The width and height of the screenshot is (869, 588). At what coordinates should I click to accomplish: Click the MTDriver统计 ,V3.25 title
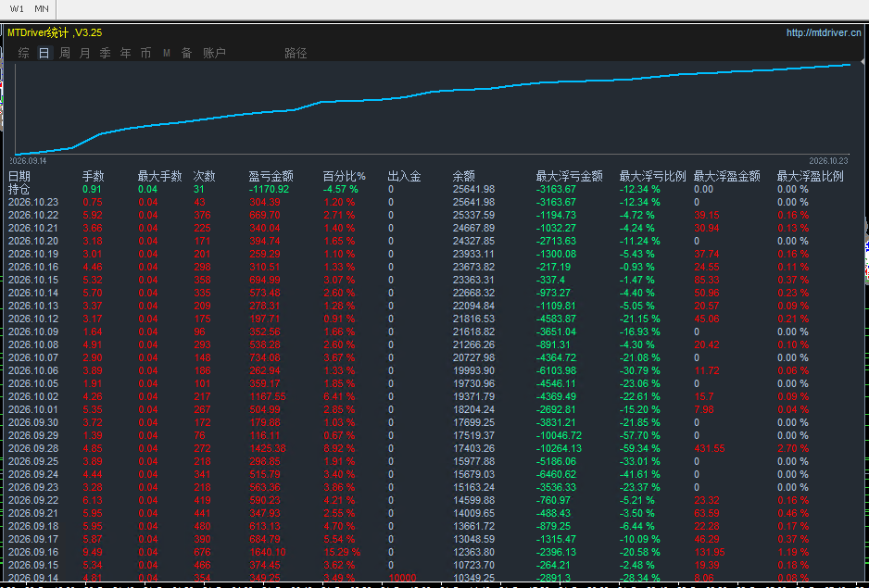pos(55,32)
